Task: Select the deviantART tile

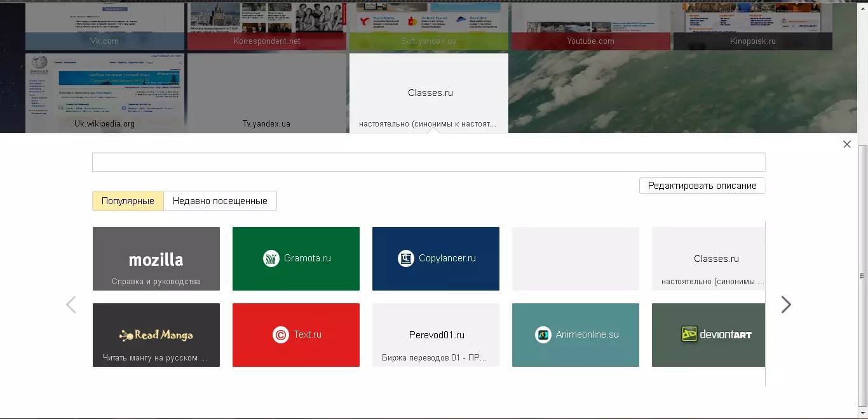Action: pos(709,335)
